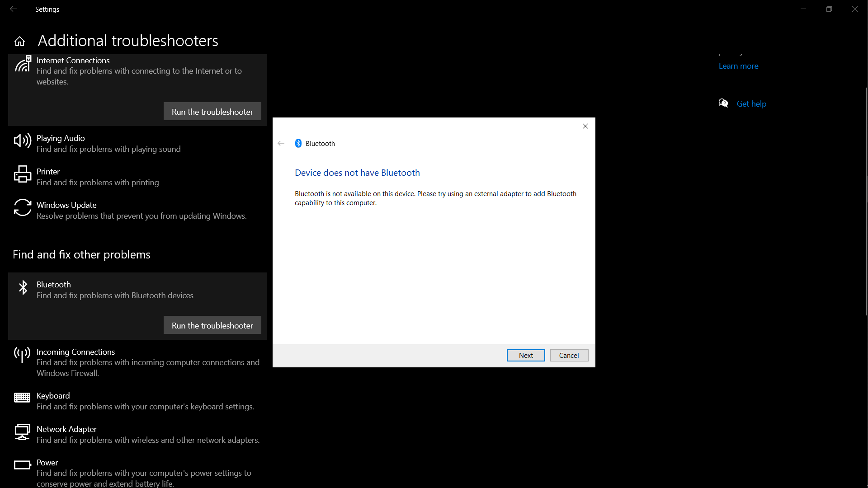The image size is (868, 488).
Task: Click 'Find and fix problems with Bluetooth devices' text
Action: 115,295
